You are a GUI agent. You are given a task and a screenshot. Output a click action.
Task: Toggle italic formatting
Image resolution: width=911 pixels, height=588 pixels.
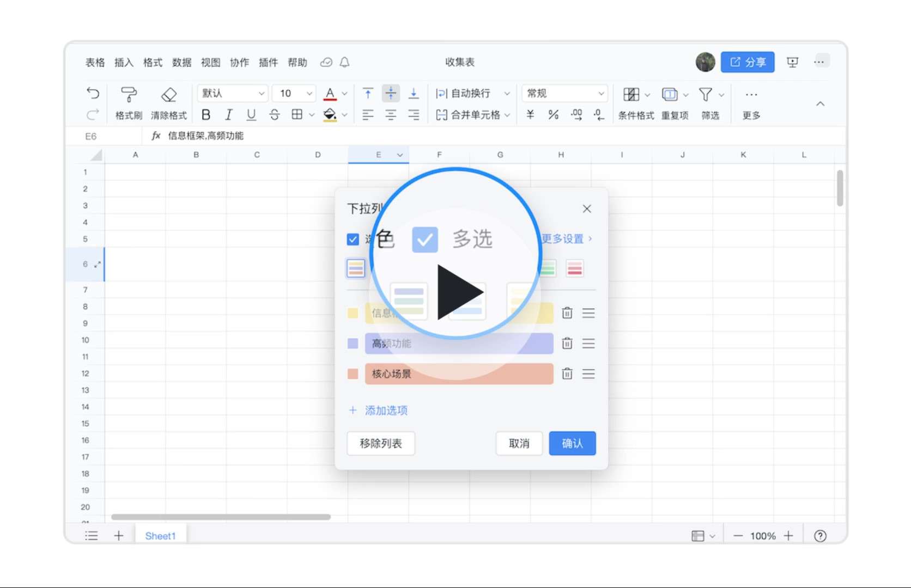[x=229, y=115]
